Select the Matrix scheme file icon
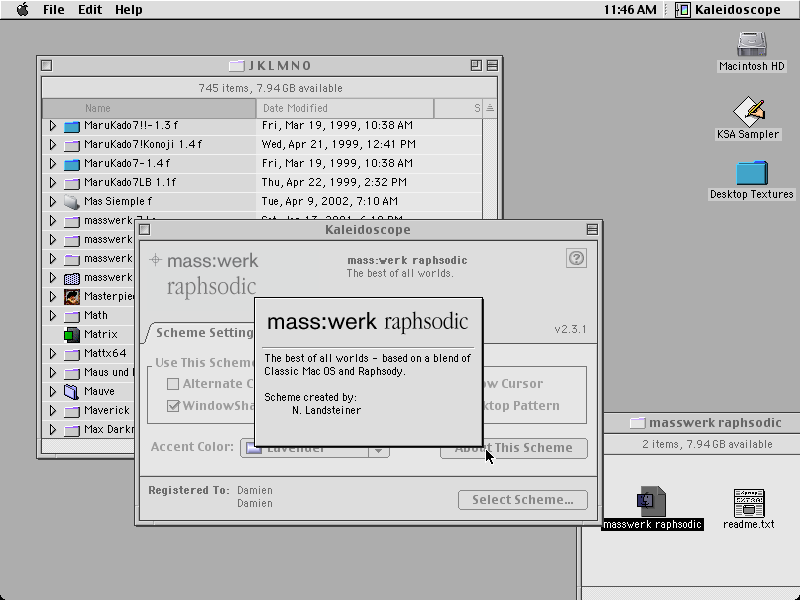800x600 pixels. click(72, 335)
